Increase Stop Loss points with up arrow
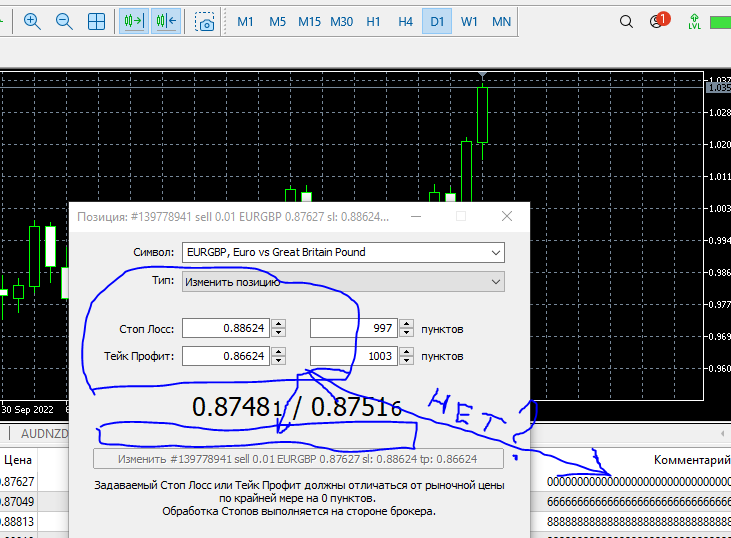731x538 pixels. coord(407,324)
